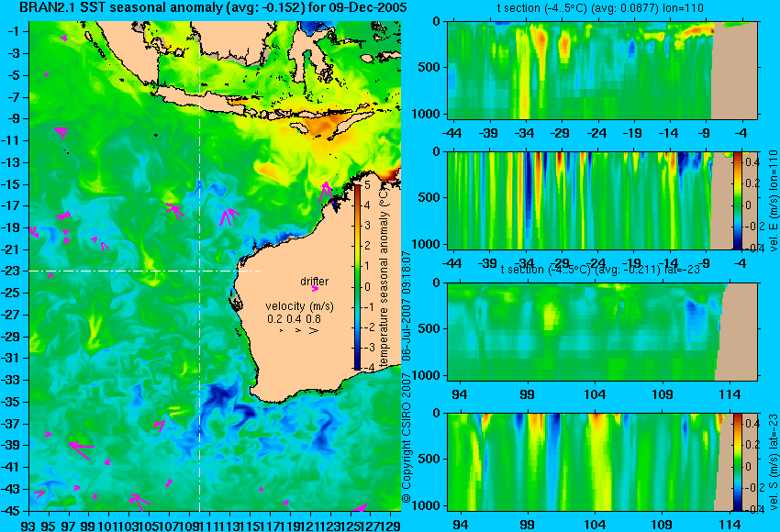Select the temperature seasonal anomaly color bar
The image size is (780, 532).
coord(357,276)
